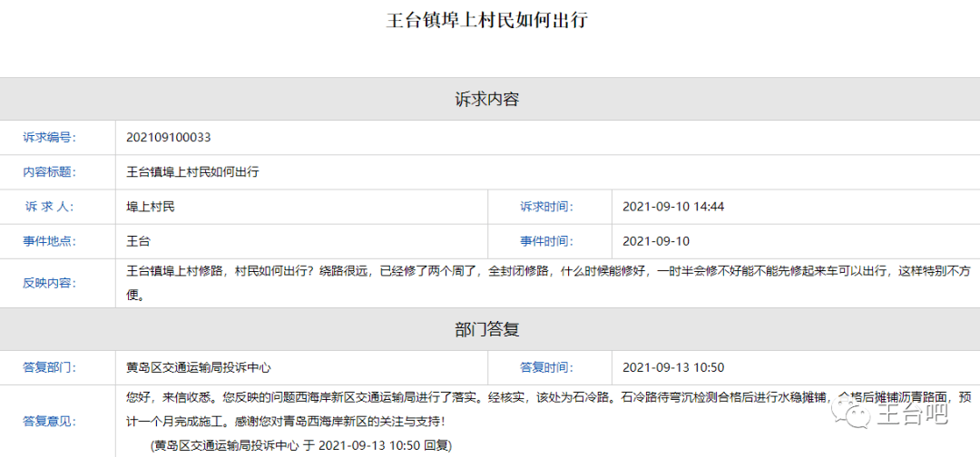The width and height of the screenshot is (980, 457).
Task: Select the event date 2021-09-10
Action: click(656, 241)
